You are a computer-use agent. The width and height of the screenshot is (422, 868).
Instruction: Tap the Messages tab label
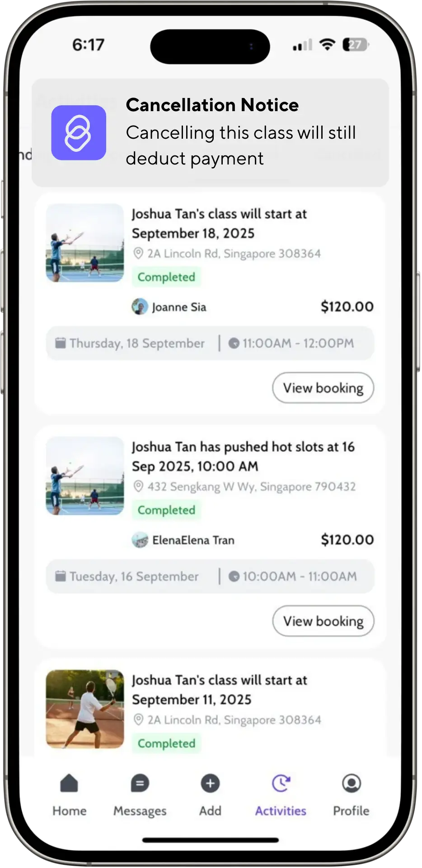pyautogui.click(x=140, y=811)
